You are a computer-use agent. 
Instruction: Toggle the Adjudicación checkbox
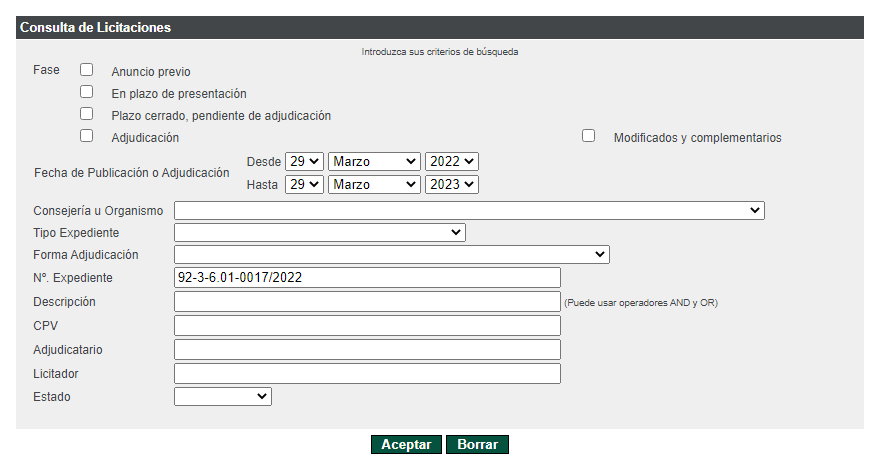pyautogui.click(x=86, y=136)
